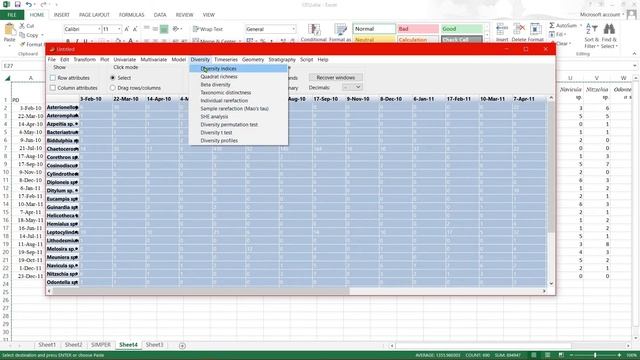Expand the Microsoft account dropdown
Image resolution: width=640 pixels, height=360 pixels.
[x=623, y=15]
